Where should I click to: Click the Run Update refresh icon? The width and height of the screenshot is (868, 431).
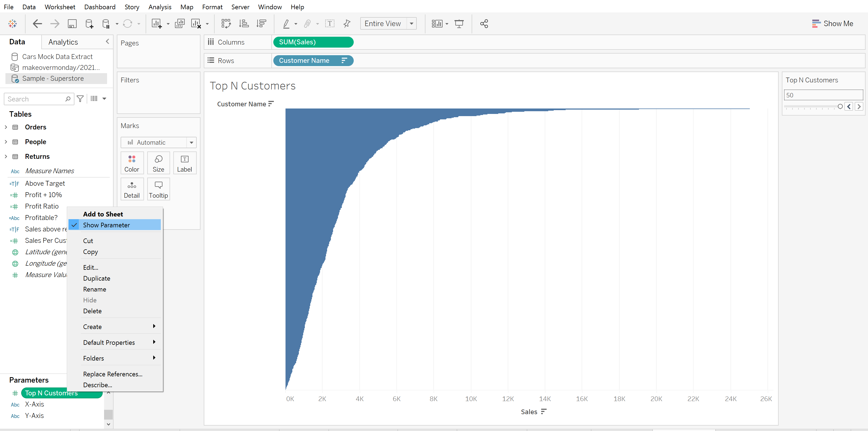[127, 24]
